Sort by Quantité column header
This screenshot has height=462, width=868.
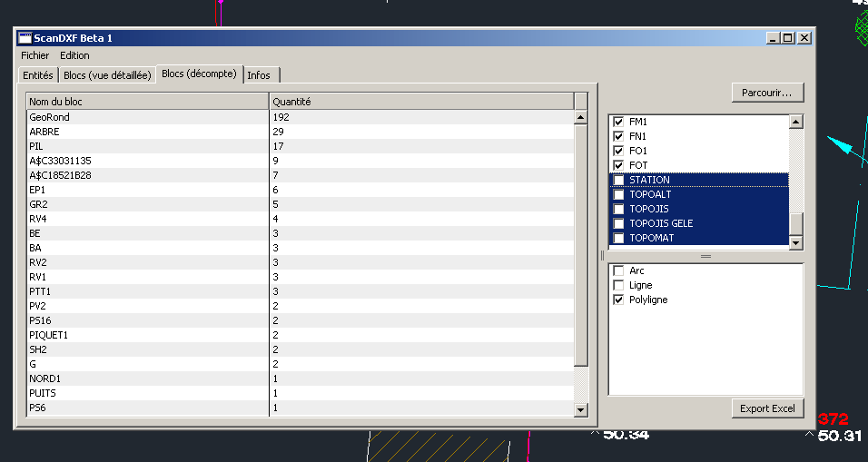click(x=421, y=102)
